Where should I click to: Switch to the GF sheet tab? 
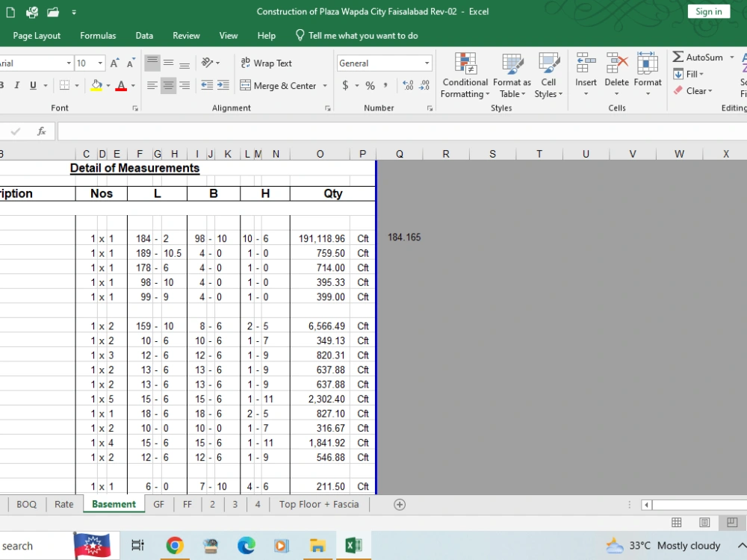(158, 504)
